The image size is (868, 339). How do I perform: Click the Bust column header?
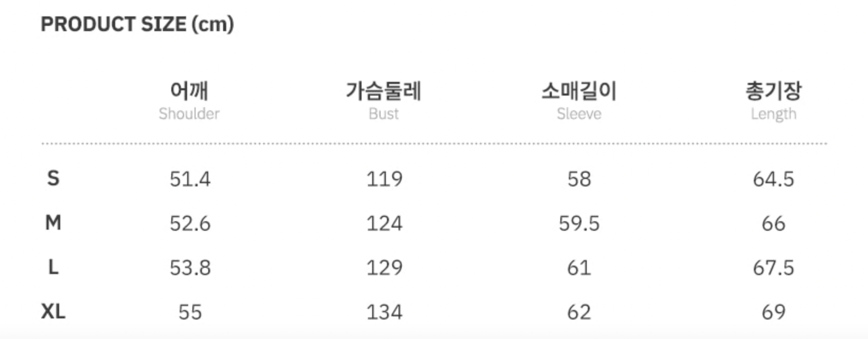click(384, 100)
